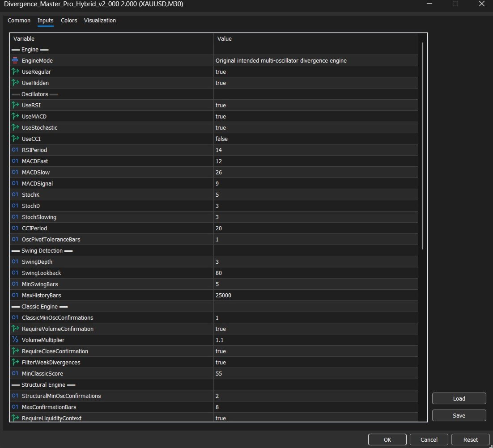Click the integer icon beside CCIPeriod
This screenshot has height=448, width=493.
tap(15, 228)
